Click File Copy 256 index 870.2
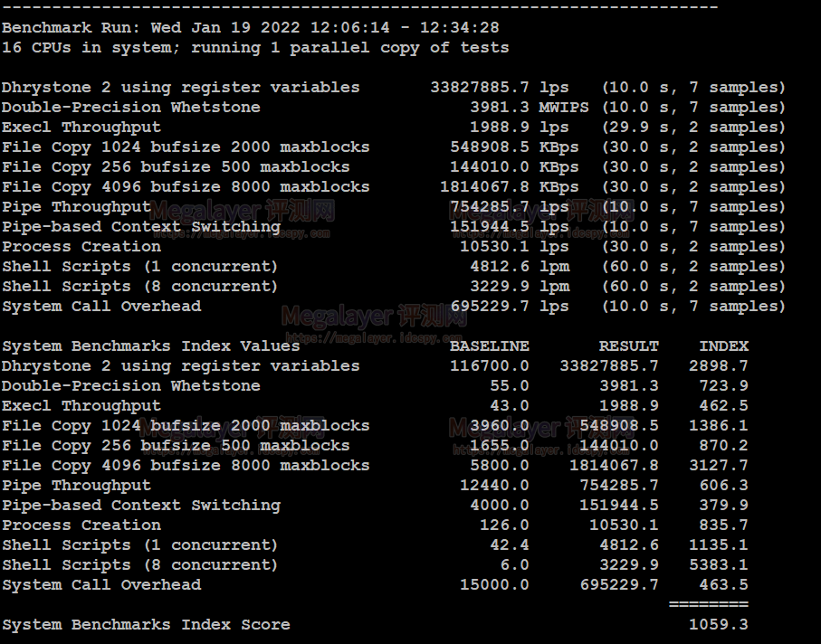The height and width of the screenshot is (644, 821). coord(723,445)
